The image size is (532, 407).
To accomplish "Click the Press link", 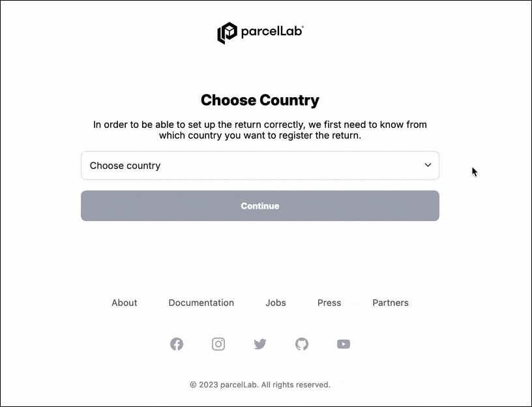I will (329, 303).
